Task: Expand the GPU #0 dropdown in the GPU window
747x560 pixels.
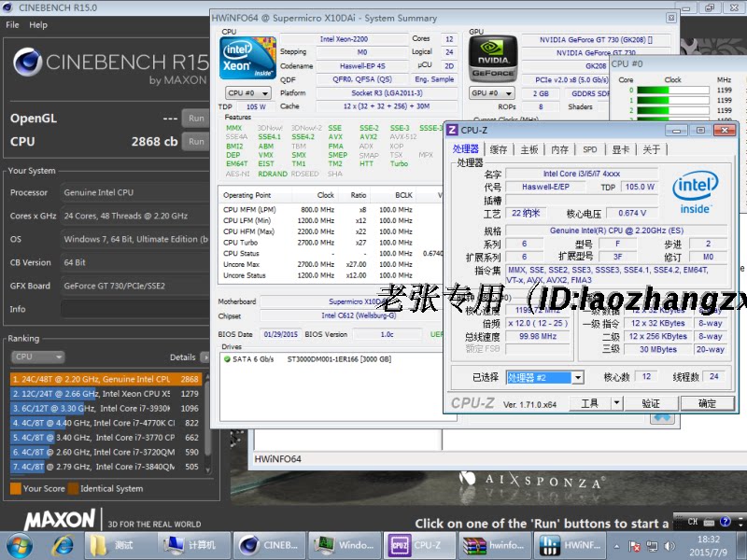Action: click(x=509, y=92)
